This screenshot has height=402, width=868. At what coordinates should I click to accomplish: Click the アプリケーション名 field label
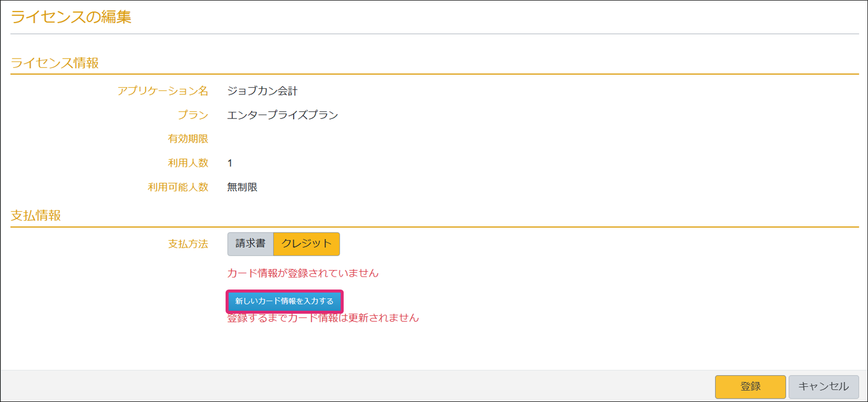click(162, 91)
